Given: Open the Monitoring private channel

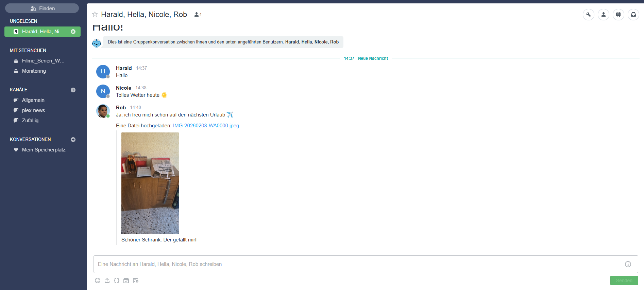Looking at the screenshot, I should pyautogui.click(x=34, y=71).
